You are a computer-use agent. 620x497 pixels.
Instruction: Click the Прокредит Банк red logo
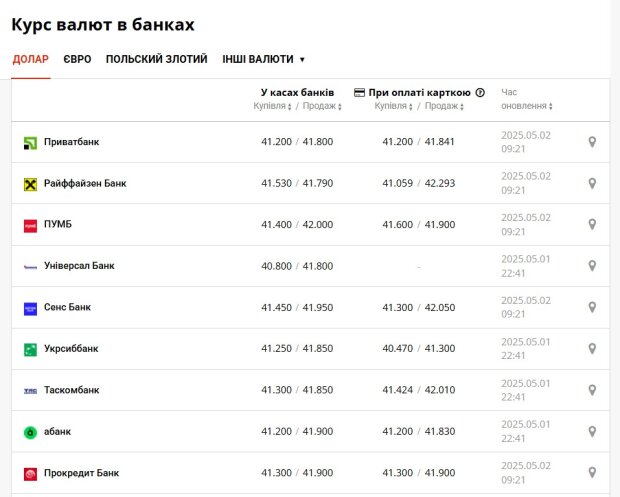(x=30, y=474)
